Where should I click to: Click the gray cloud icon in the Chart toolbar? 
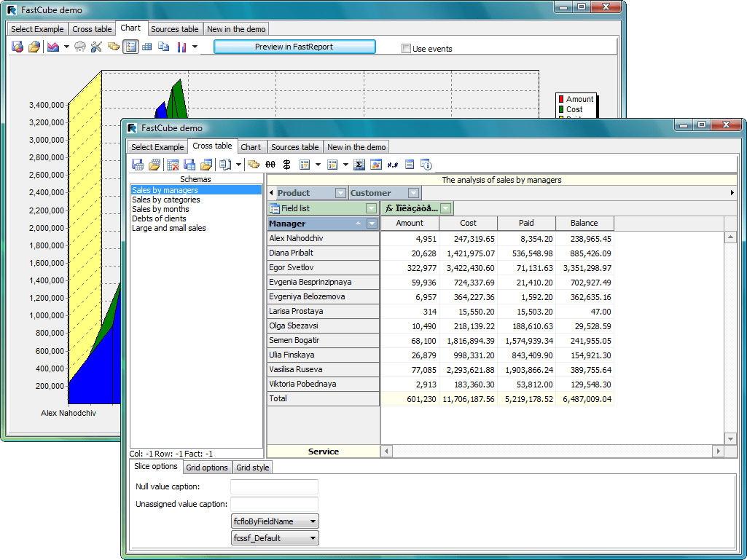pos(80,47)
